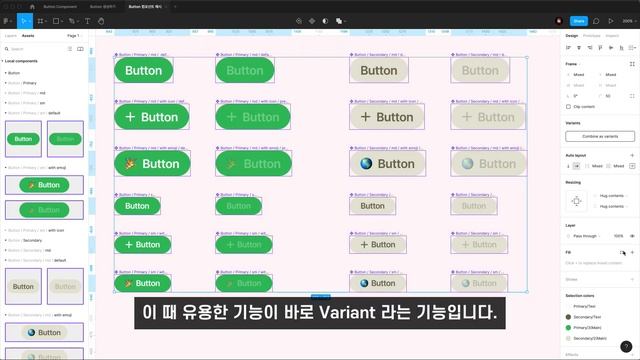Screen dimensions: 640x360
Task: Toggle the vertical auto layout direction
Action: pyautogui.click(x=568, y=166)
